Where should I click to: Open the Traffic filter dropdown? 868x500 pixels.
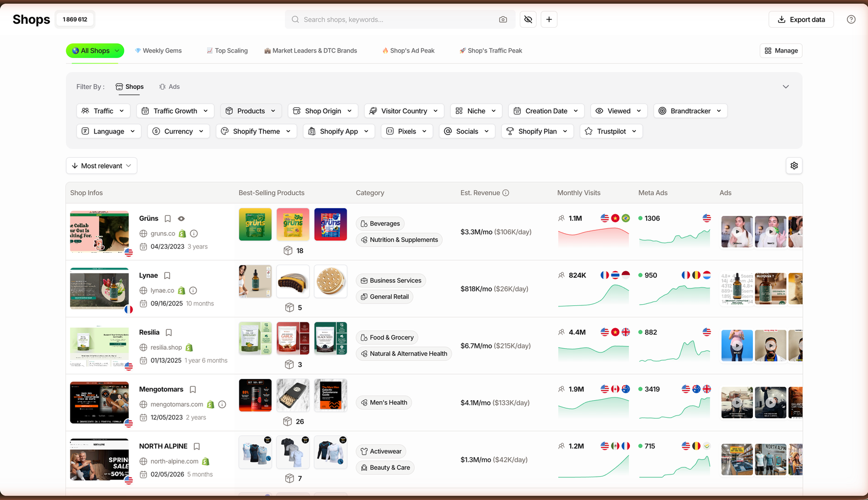pos(104,111)
